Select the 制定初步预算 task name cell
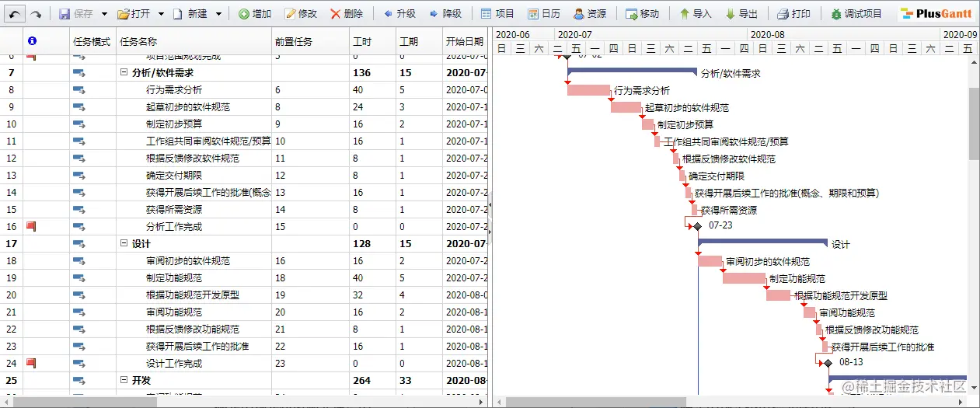 coord(194,124)
